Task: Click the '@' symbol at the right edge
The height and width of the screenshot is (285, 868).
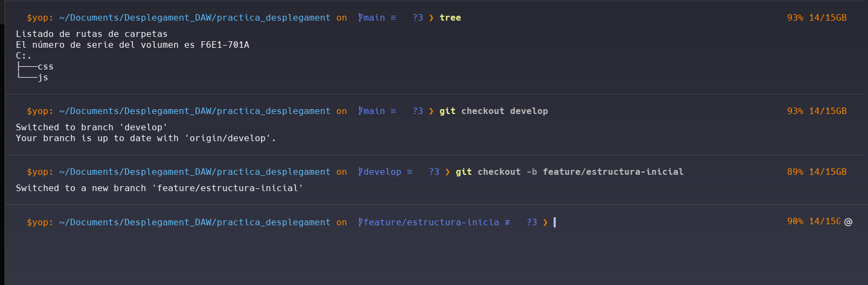Action: (848, 221)
